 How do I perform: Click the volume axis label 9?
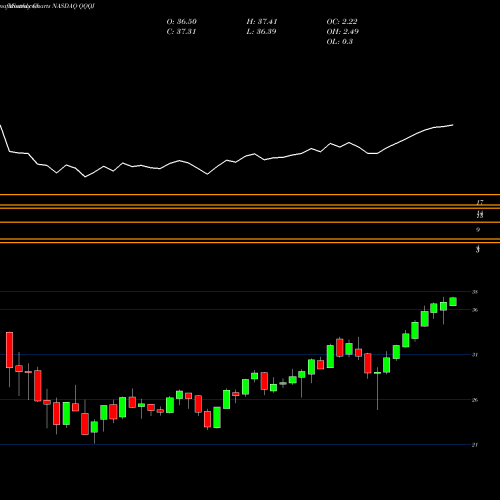[478, 230]
